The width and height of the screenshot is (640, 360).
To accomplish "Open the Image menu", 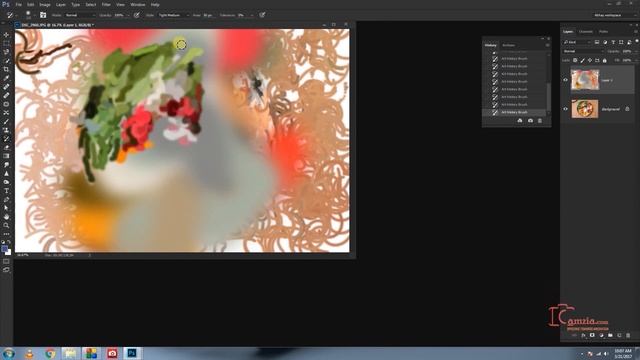I will (x=45, y=4).
